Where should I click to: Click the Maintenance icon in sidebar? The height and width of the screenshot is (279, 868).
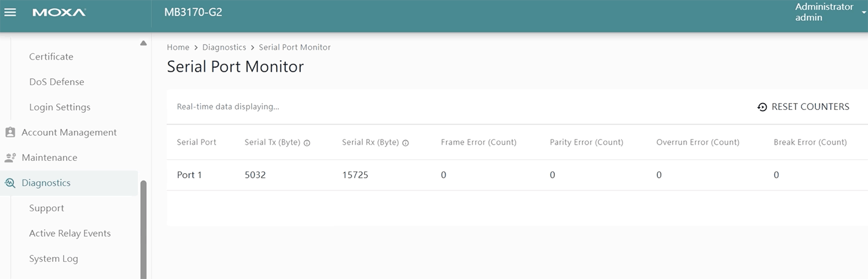coord(10,157)
